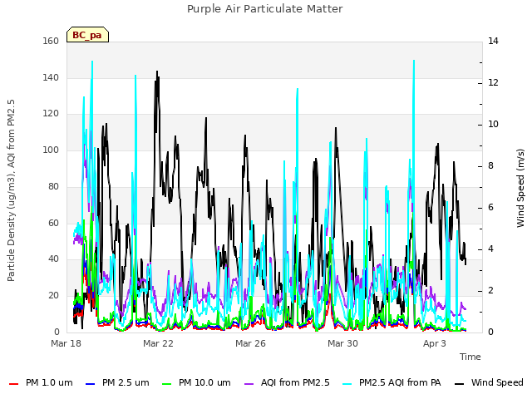Click the black Wind Speed legend swatch
Viewport: 532px width, 399px height.
[x=459, y=383]
